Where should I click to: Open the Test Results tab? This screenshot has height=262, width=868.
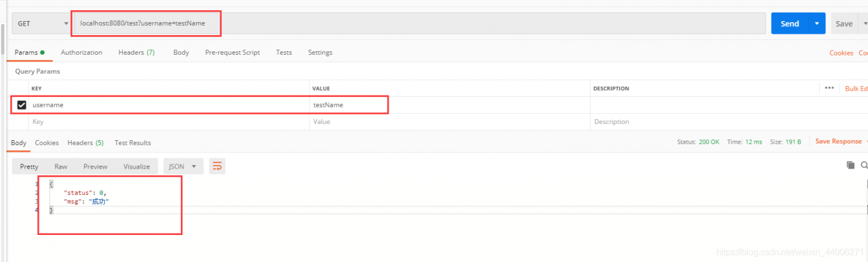pos(133,143)
